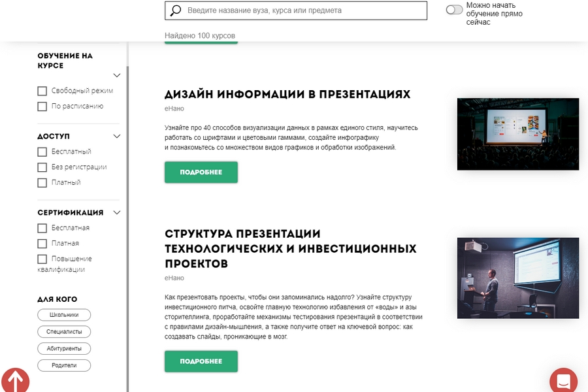Check the 'Свободный режим' checkbox

point(42,91)
